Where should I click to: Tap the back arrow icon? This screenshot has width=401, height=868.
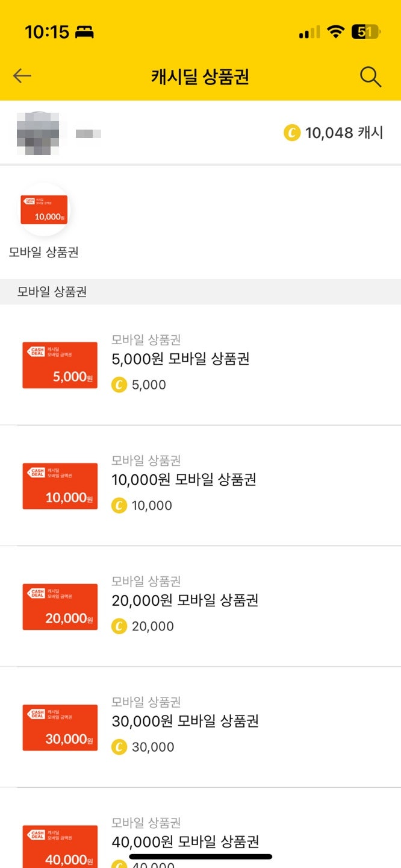pos(22,76)
